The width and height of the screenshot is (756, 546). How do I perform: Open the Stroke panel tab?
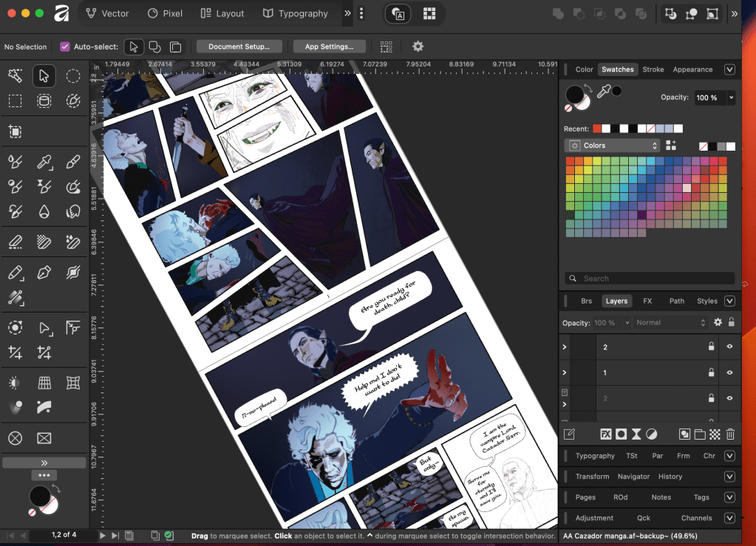[653, 69]
